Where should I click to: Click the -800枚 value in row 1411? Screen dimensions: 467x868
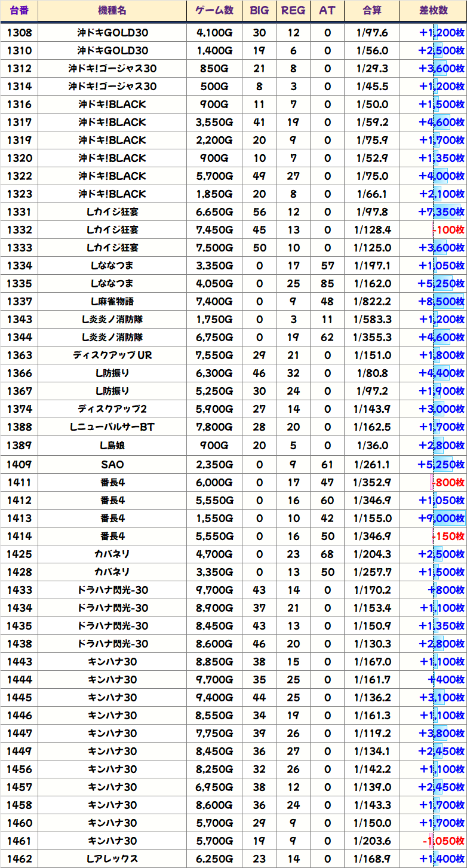click(448, 482)
